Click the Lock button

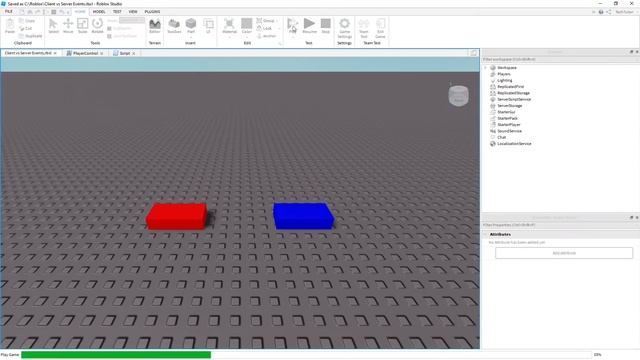(x=264, y=28)
